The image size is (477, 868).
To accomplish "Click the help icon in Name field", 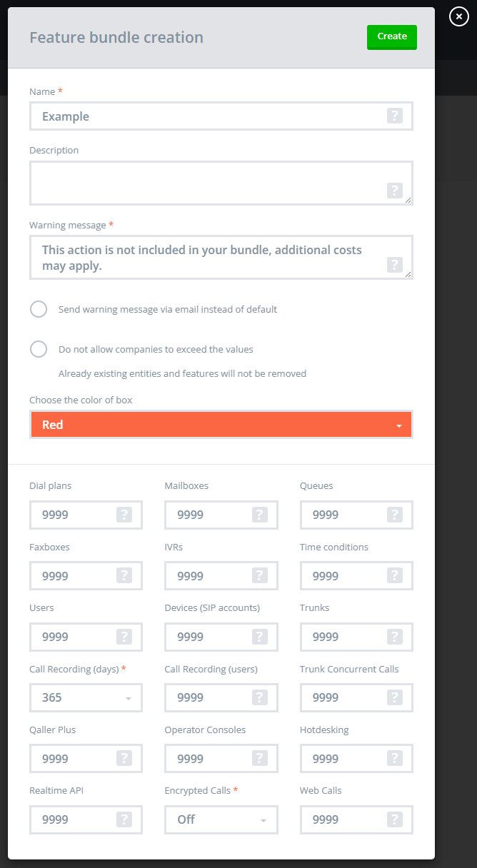I will point(395,116).
